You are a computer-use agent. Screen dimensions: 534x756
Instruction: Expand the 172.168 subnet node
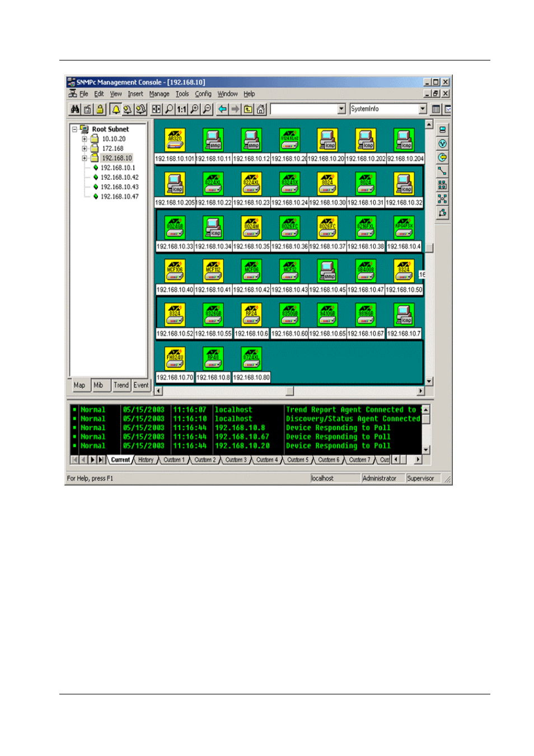[x=85, y=148]
